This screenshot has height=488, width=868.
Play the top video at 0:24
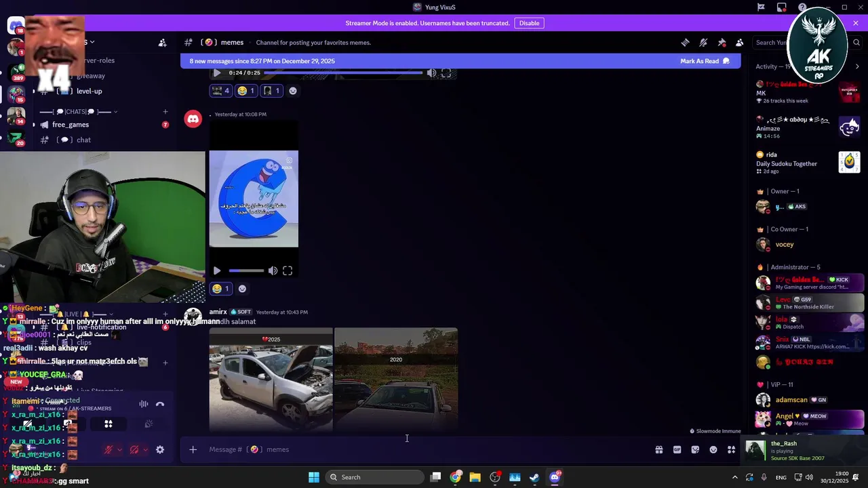[x=217, y=73]
